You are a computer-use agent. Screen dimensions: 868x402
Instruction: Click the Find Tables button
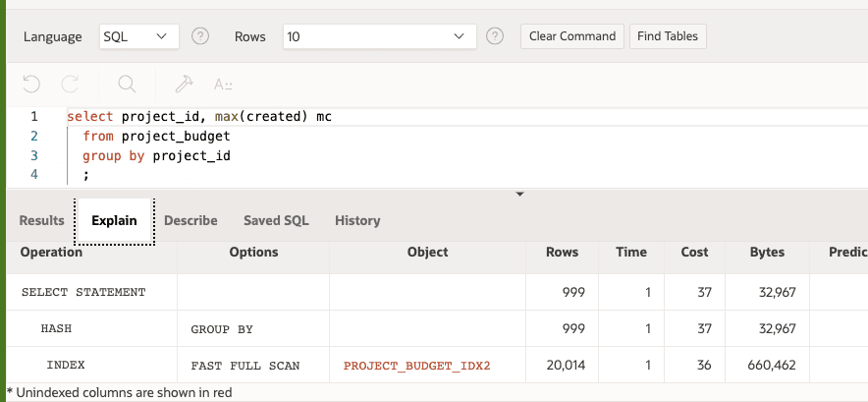[x=668, y=36]
